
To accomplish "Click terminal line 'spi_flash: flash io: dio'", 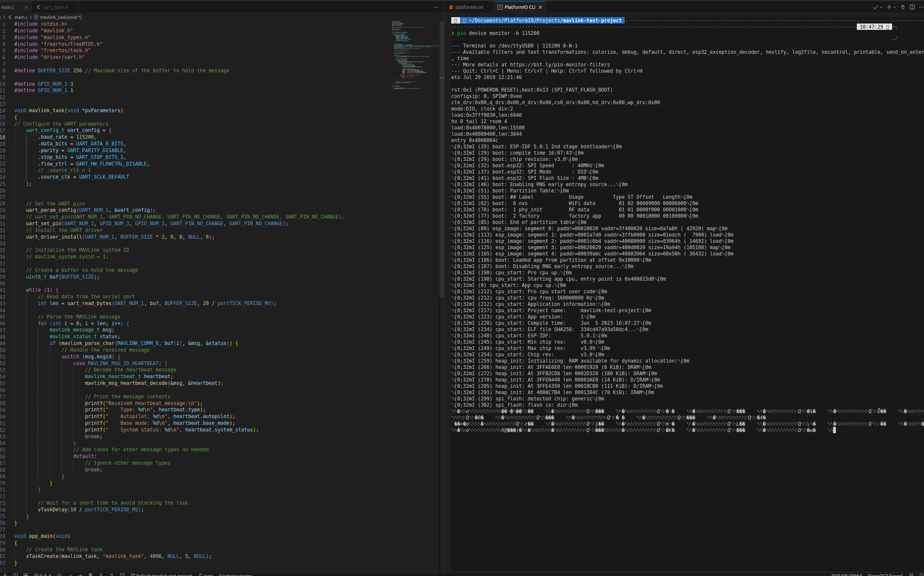I will point(514,405).
